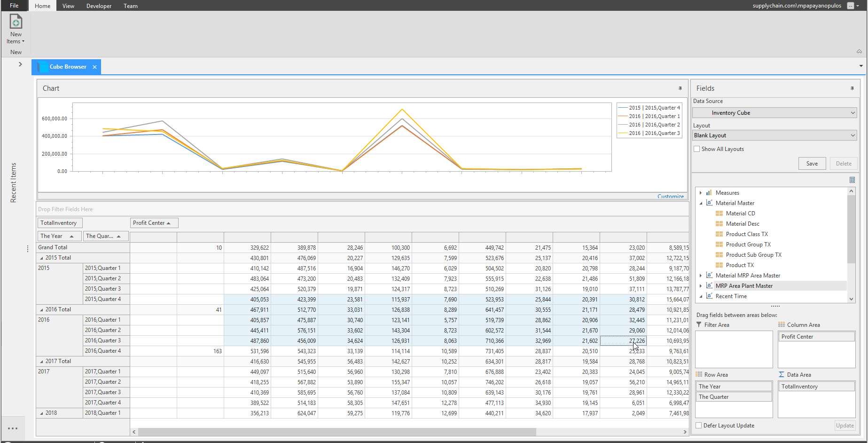Pin the Chart panel

click(680, 88)
